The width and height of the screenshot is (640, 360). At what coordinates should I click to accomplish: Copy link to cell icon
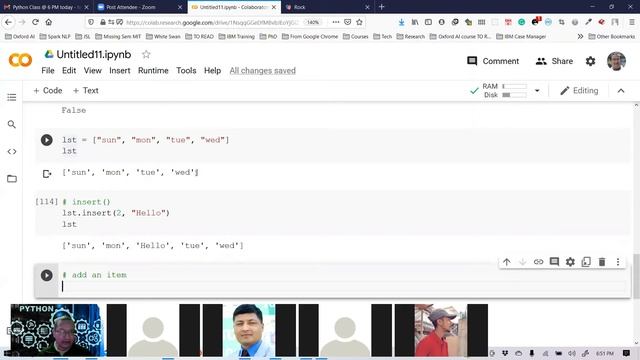pos(538,262)
